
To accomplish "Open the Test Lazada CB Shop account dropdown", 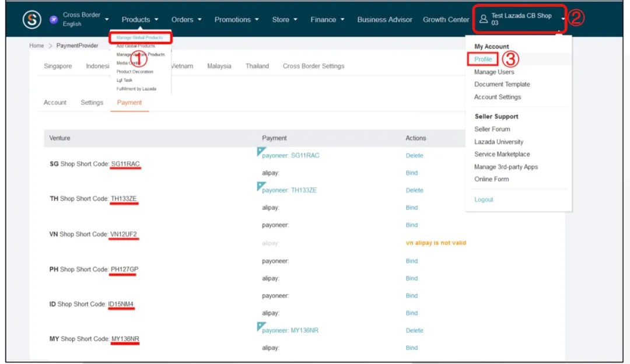I will point(521,19).
